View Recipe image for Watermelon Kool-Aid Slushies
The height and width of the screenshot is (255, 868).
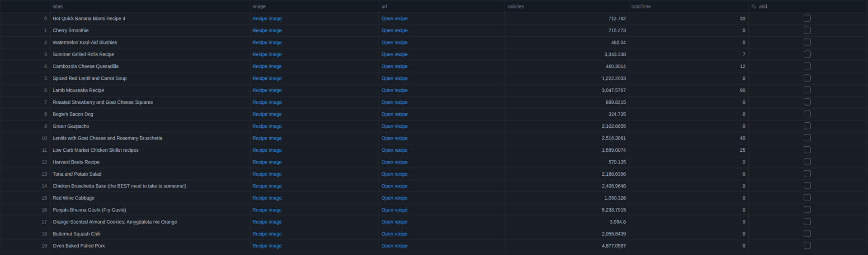267,43
